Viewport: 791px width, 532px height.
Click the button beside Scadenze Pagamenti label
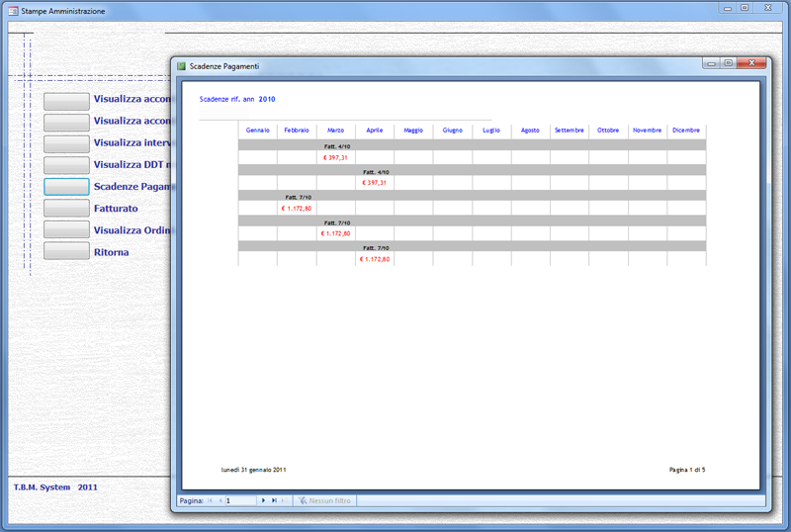pos(66,186)
